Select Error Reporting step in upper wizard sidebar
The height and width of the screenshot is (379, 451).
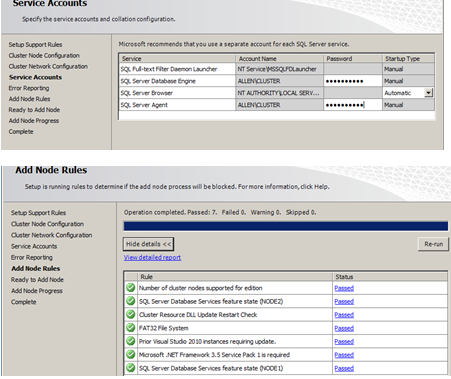[29, 88]
